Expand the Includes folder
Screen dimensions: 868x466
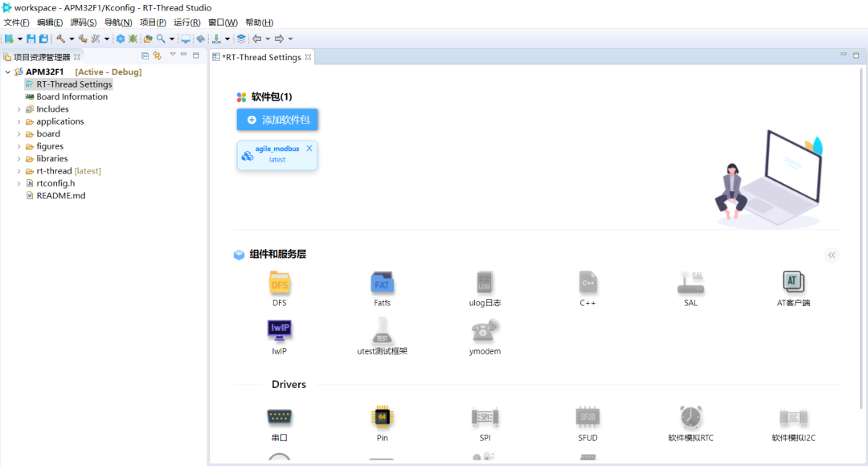[x=18, y=109]
